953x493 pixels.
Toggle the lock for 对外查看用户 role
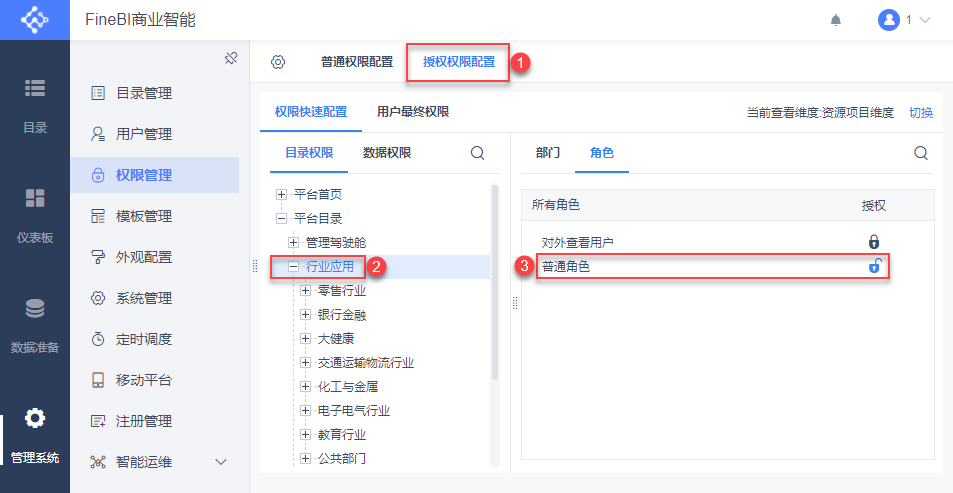tap(874, 242)
